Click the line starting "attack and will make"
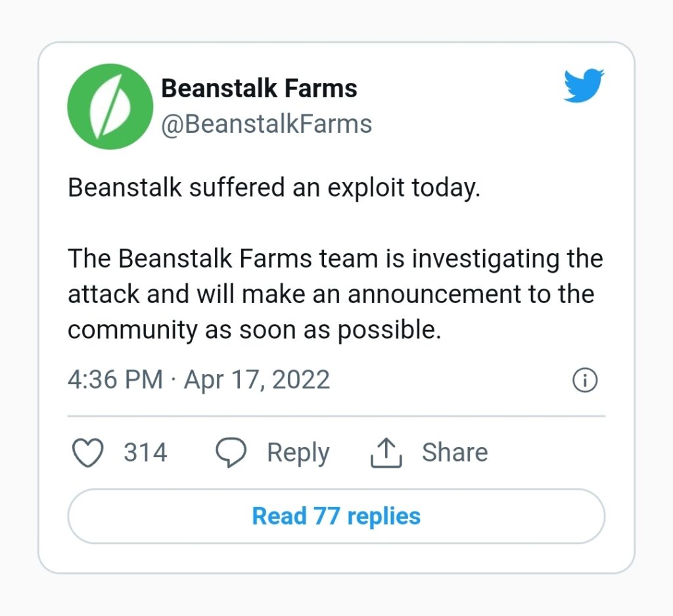This screenshot has width=673, height=616. [x=331, y=294]
